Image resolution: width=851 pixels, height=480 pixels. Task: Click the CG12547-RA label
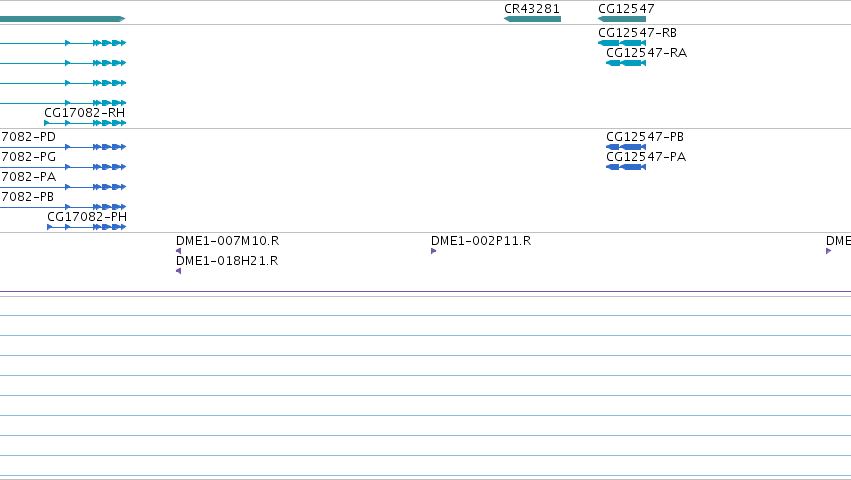[646, 53]
